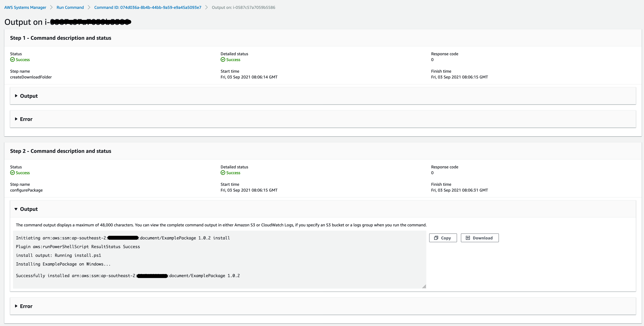Viewport: 644px width, 326px height.
Task: Click the Success icon under Step 2 Detailed status
Action: click(223, 173)
